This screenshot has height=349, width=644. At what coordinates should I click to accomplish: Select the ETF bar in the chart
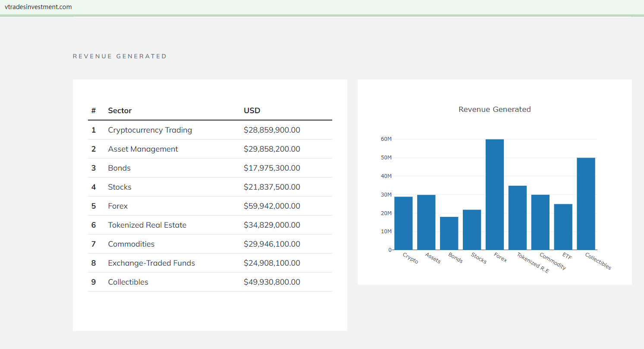(563, 227)
